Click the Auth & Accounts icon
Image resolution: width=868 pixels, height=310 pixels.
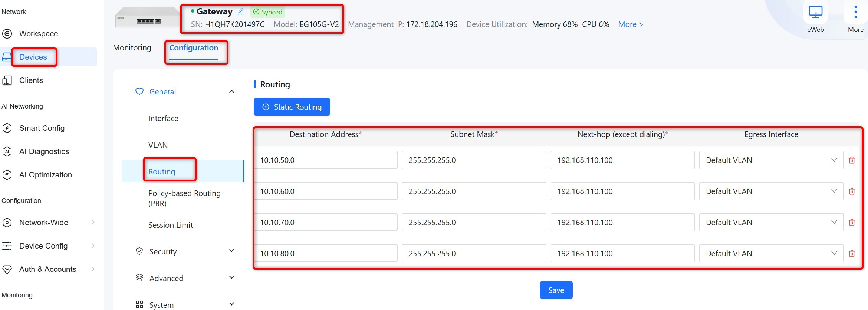tap(7, 269)
